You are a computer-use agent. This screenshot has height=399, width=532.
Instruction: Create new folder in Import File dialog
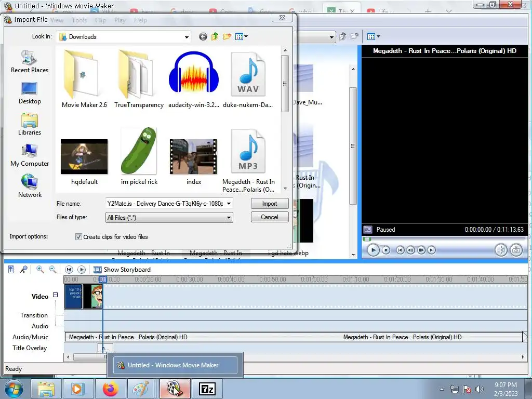pos(227,37)
